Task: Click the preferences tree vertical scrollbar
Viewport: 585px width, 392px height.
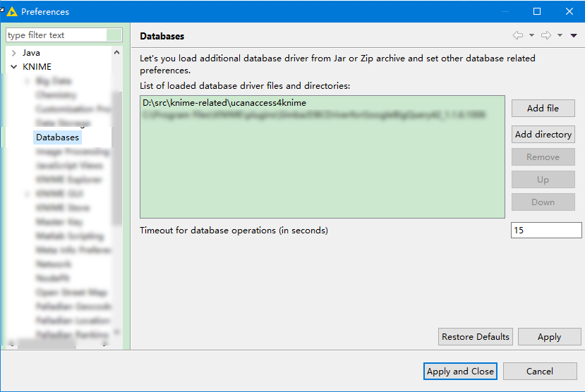Action: click(117, 159)
